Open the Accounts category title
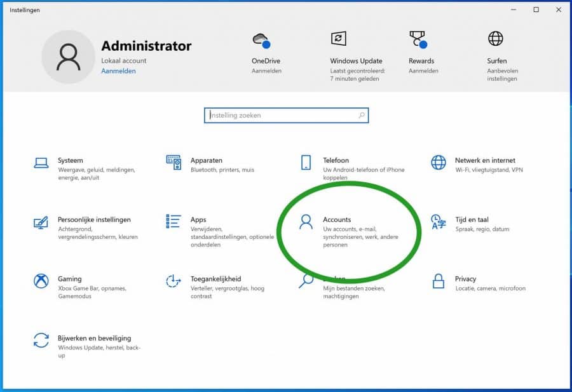This screenshot has width=572, height=392. pos(337,220)
